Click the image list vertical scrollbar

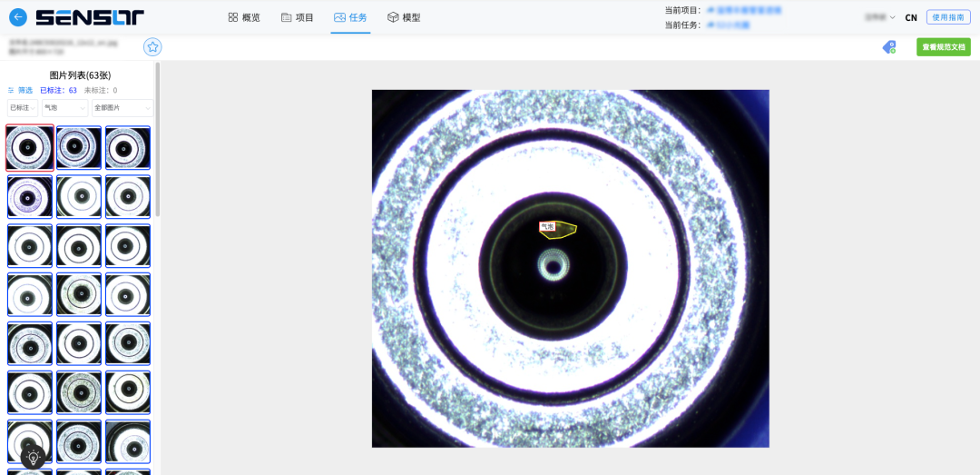coord(158,138)
